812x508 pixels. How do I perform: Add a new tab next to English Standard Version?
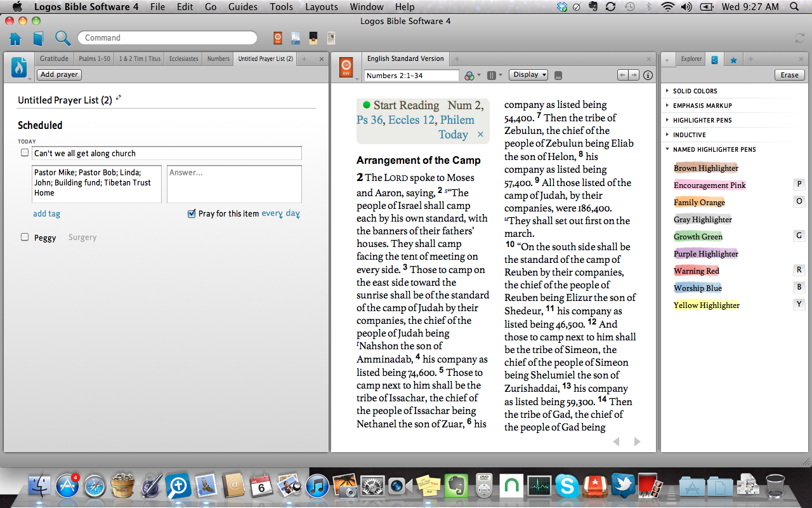point(457,59)
